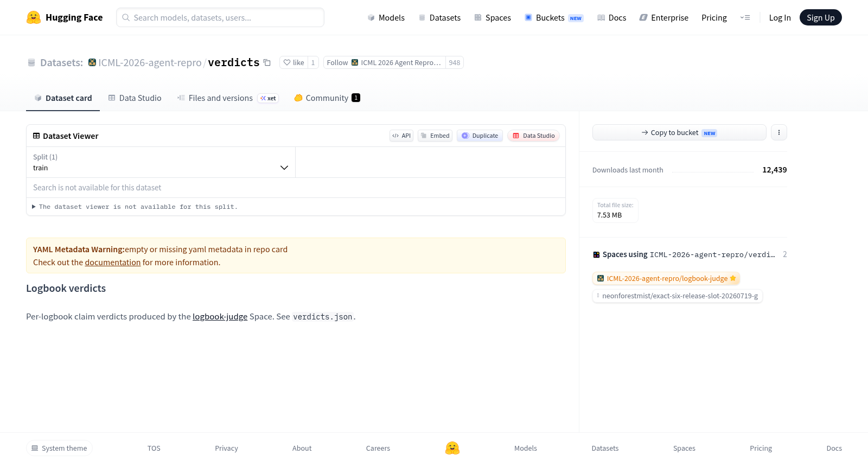Go to Datasets in top navigation
Screen dimensions: 868x467
click(439, 17)
